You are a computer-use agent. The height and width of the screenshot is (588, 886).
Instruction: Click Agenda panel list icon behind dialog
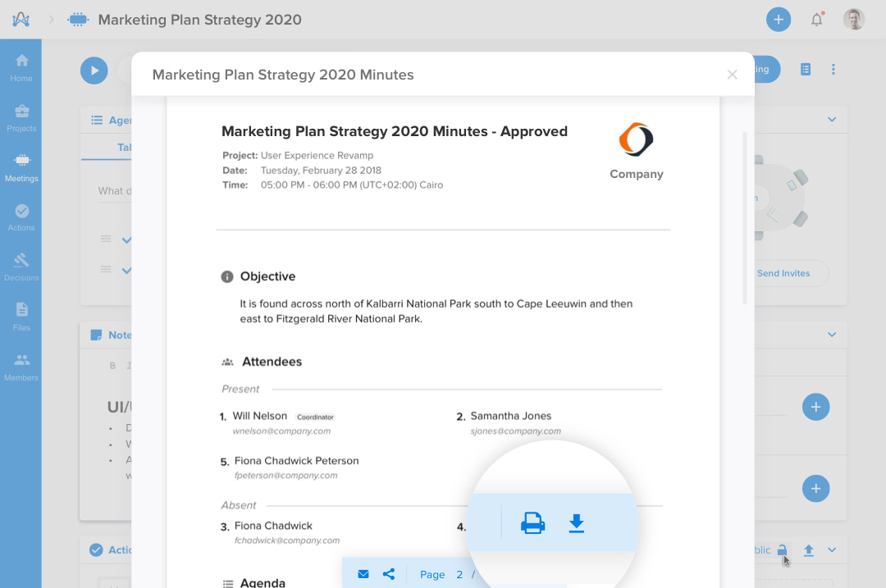click(97, 121)
